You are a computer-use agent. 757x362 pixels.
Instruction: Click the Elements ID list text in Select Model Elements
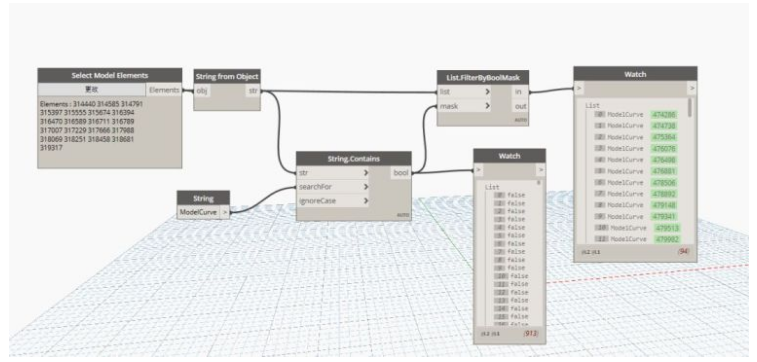pos(91,125)
